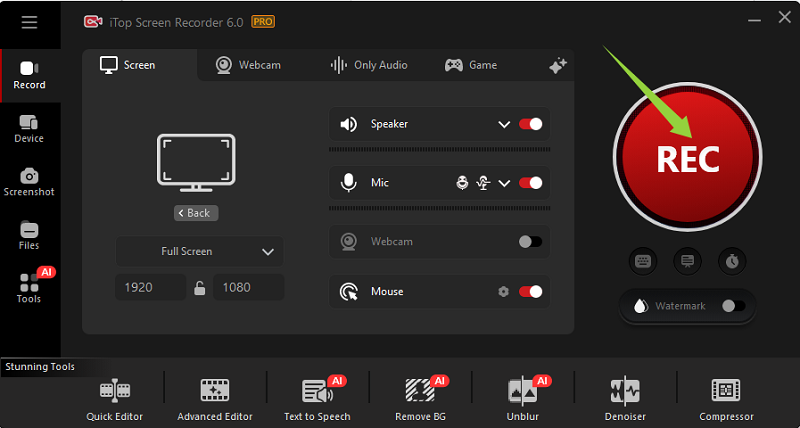Enable the Webcam overlay toggle

point(531,241)
